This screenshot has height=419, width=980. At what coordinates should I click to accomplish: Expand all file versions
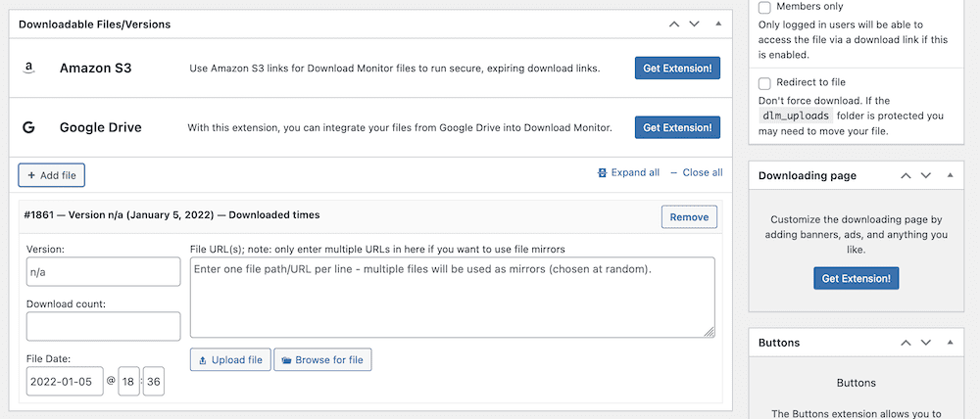(x=628, y=172)
